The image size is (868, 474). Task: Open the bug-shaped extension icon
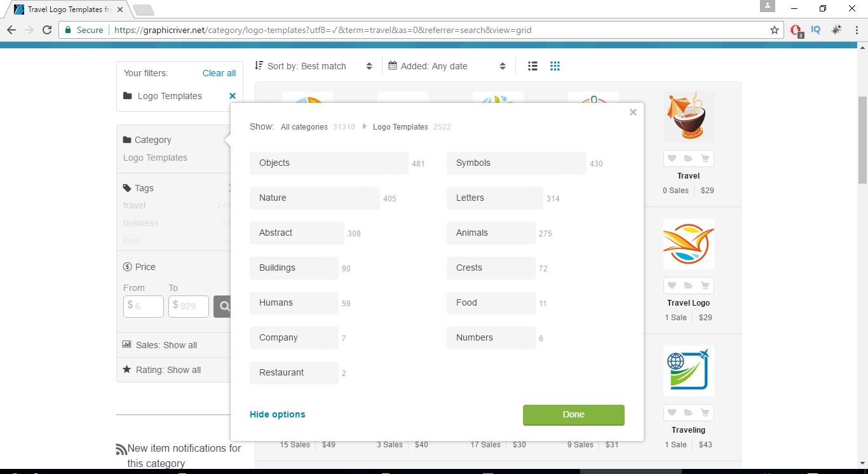tap(836, 30)
